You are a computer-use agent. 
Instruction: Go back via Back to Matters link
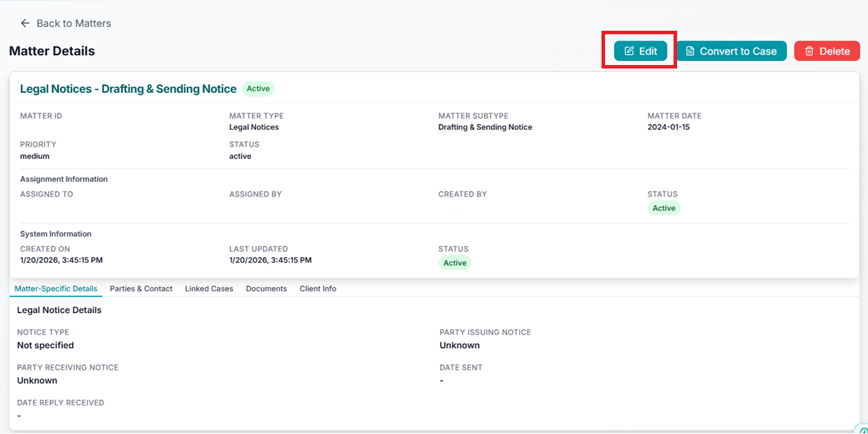coord(73,23)
